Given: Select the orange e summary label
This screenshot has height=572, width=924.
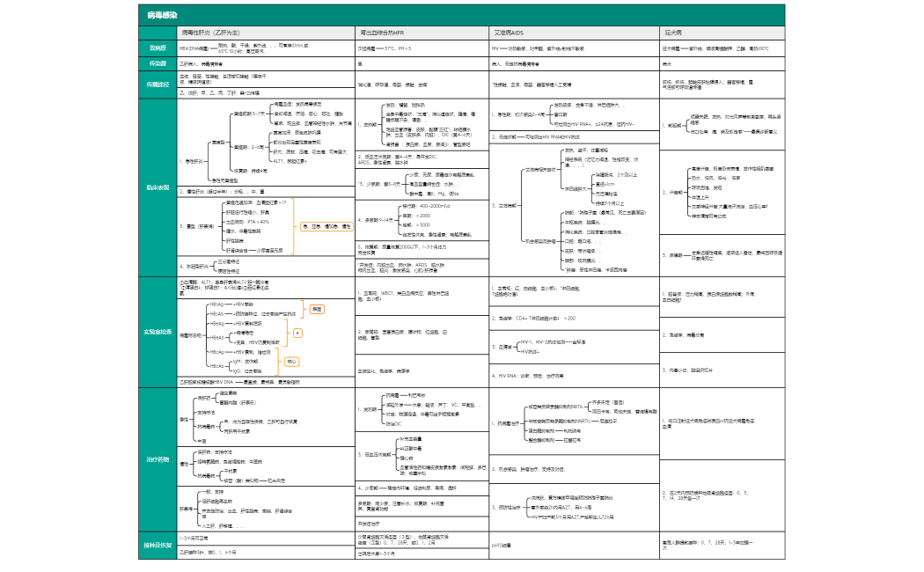Looking at the screenshot, I should pyautogui.click(x=297, y=333).
